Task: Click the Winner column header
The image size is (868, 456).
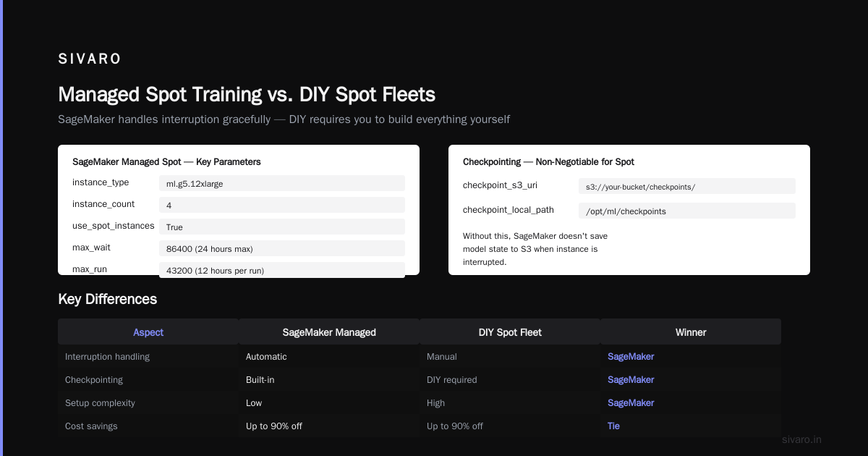Action: (x=691, y=332)
